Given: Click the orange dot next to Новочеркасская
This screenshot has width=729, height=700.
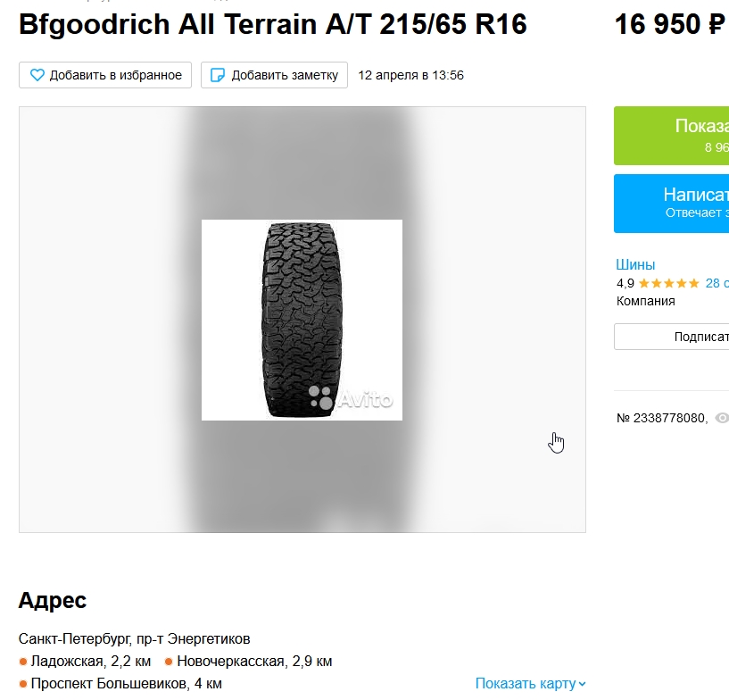Looking at the screenshot, I should 169,662.
